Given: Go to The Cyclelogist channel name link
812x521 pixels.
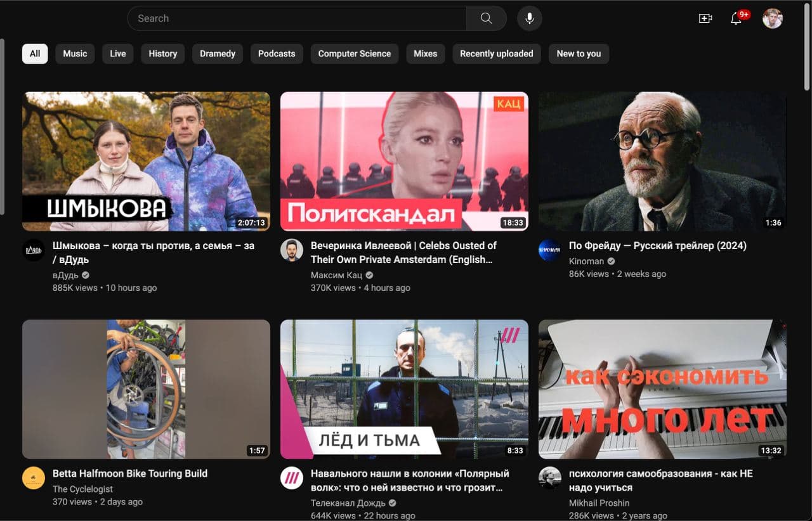Looking at the screenshot, I should pyautogui.click(x=82, y=489).
